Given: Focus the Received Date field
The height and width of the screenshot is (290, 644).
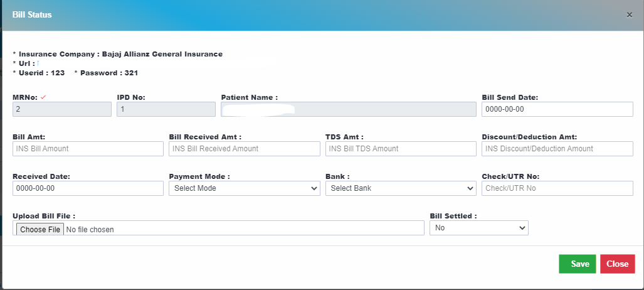Looking at the screenshot, I should pos(88,188).
